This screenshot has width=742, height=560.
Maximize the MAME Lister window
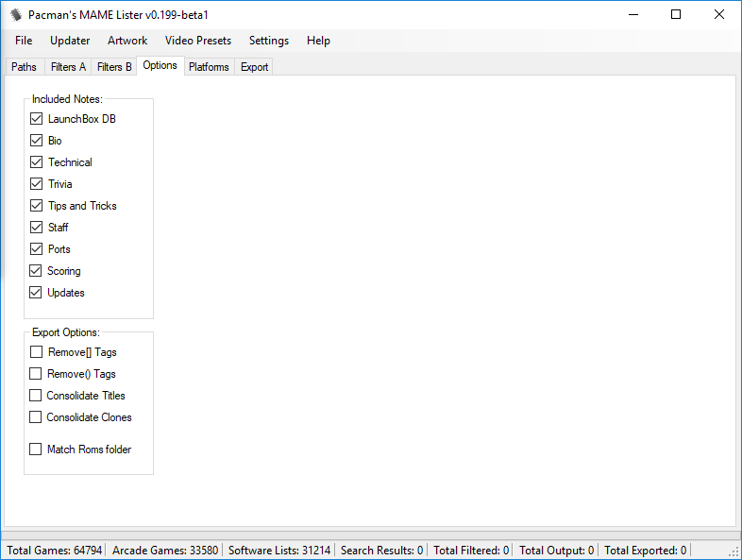pyautogui.click(x=676, y=15)
